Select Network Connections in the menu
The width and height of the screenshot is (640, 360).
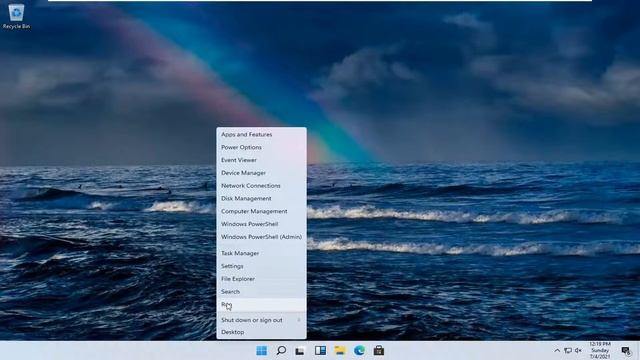261,186
